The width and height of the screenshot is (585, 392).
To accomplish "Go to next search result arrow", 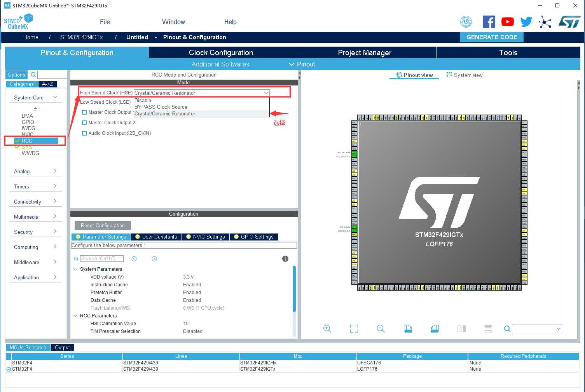I will click(x=154, y=259).
